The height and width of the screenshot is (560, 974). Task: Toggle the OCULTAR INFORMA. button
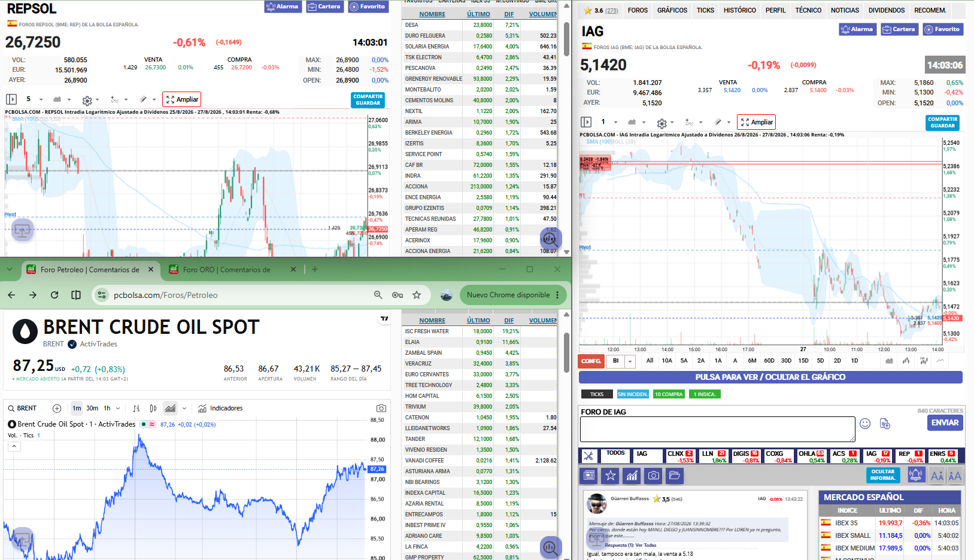(883, 475)
